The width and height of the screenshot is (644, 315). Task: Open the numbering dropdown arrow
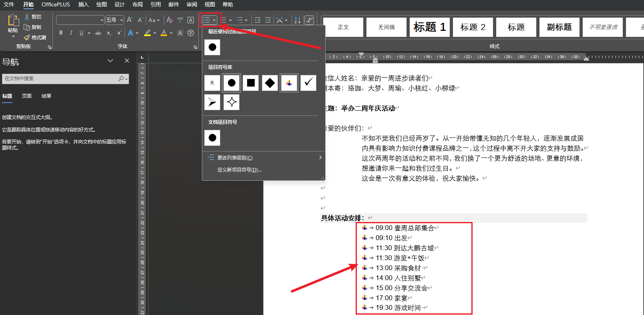pyautogui.click(x=230, y=20)
